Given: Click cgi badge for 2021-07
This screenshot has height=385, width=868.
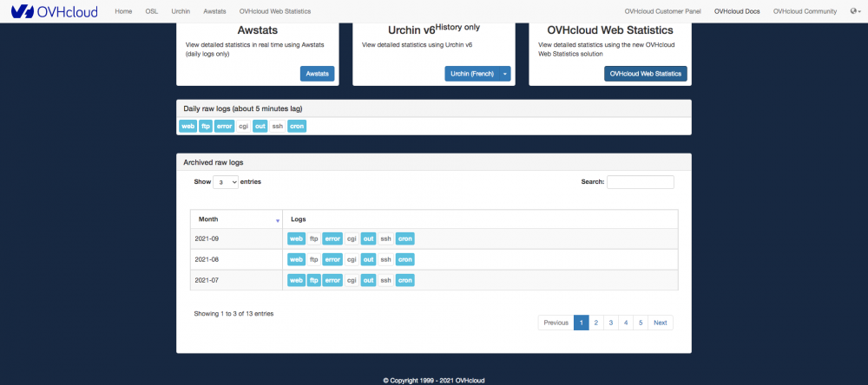Looking at the screenshot, I should (x=352, y=280).
